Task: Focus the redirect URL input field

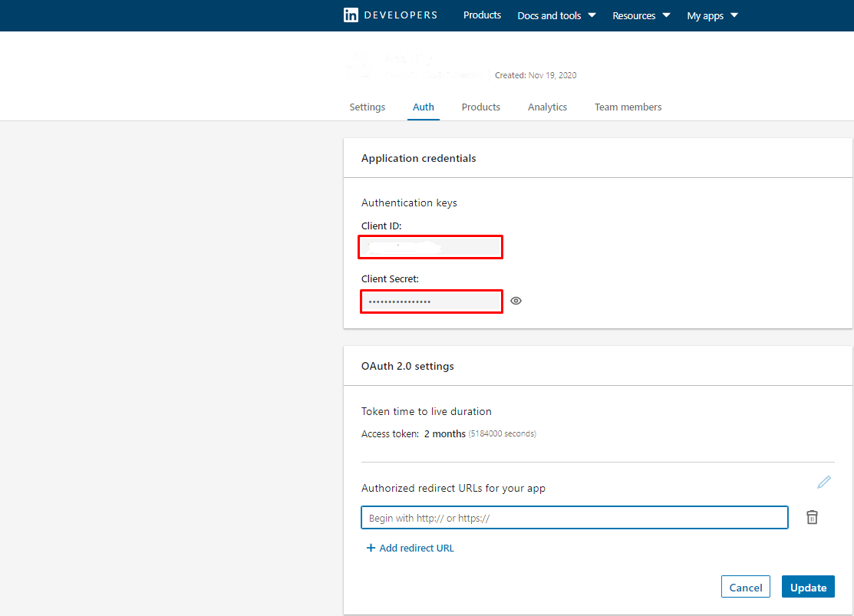Action: (574, 517)
